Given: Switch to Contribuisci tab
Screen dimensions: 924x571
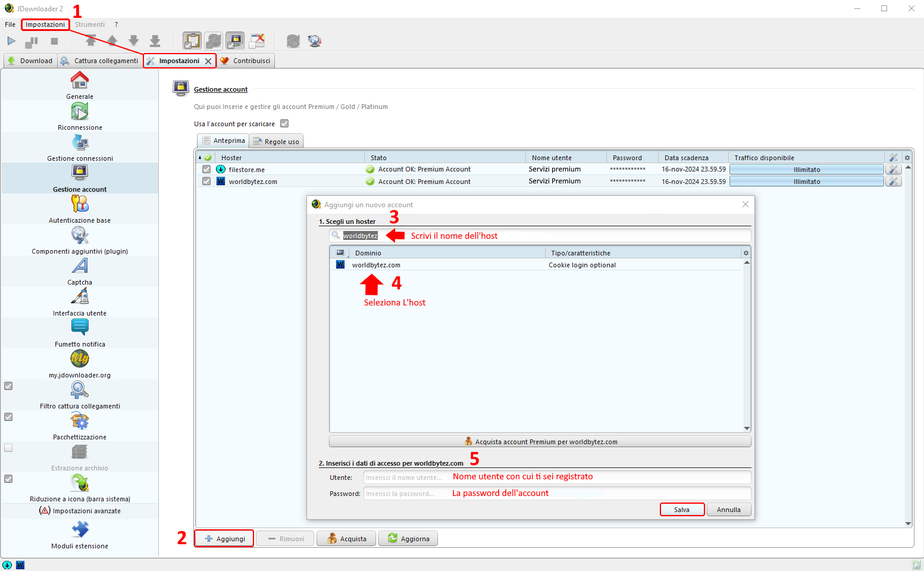Looking at the screenshot, I should coord(246,61).
